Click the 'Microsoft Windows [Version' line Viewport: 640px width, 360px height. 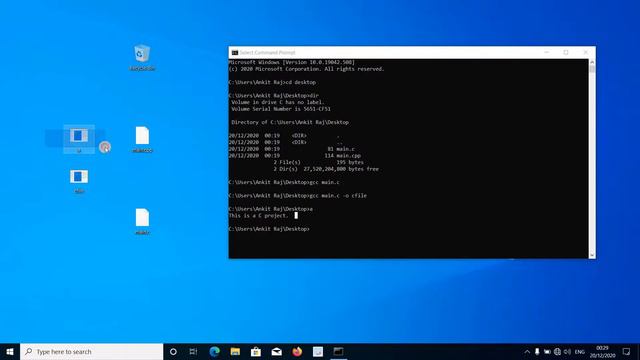pyautogui.click(x=292, y=62)
